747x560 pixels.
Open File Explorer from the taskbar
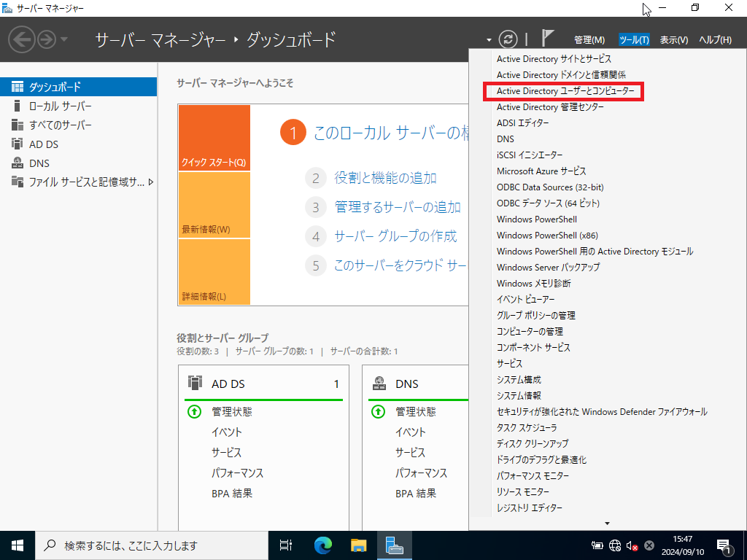(359, 545)
